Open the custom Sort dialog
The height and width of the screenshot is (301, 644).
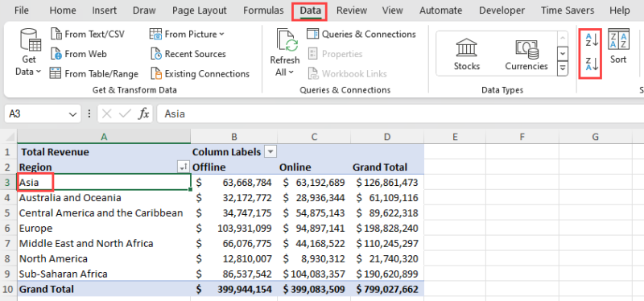click(618, 47)
